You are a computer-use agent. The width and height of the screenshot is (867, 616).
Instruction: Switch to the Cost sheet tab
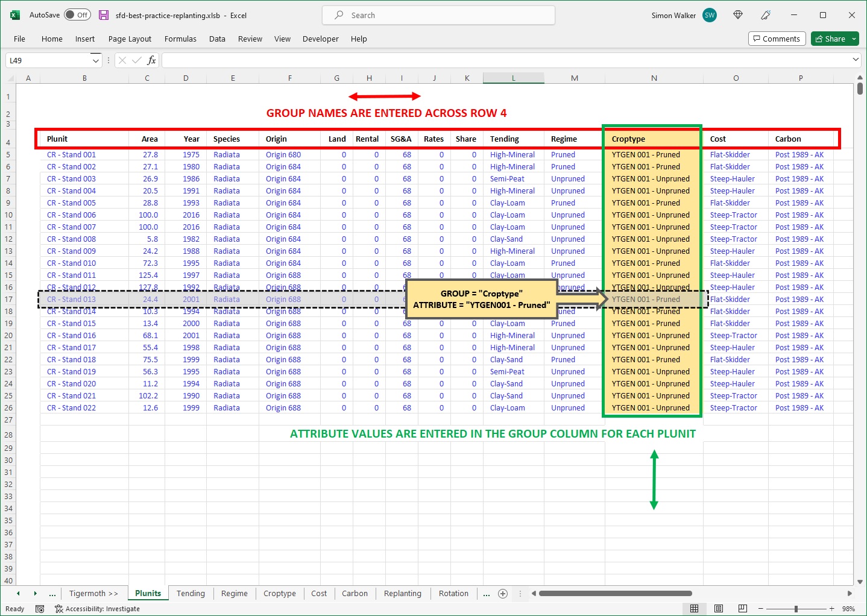(319, 594)
